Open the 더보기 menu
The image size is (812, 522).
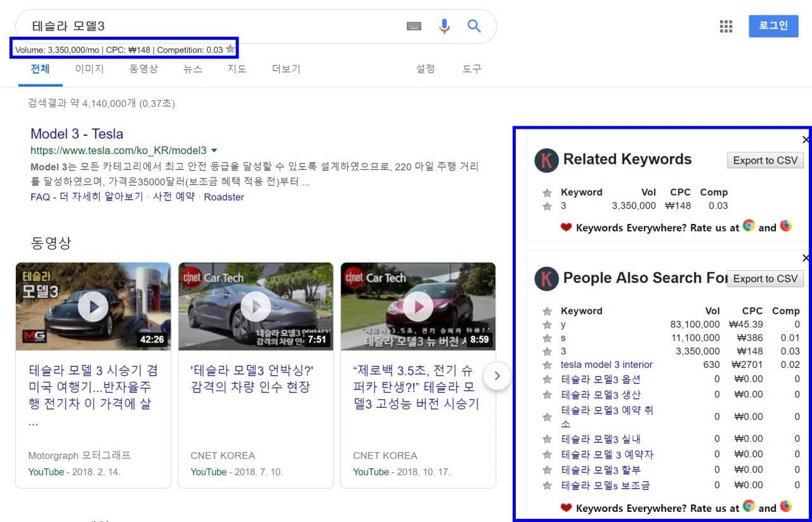click(x=286, y=69)
